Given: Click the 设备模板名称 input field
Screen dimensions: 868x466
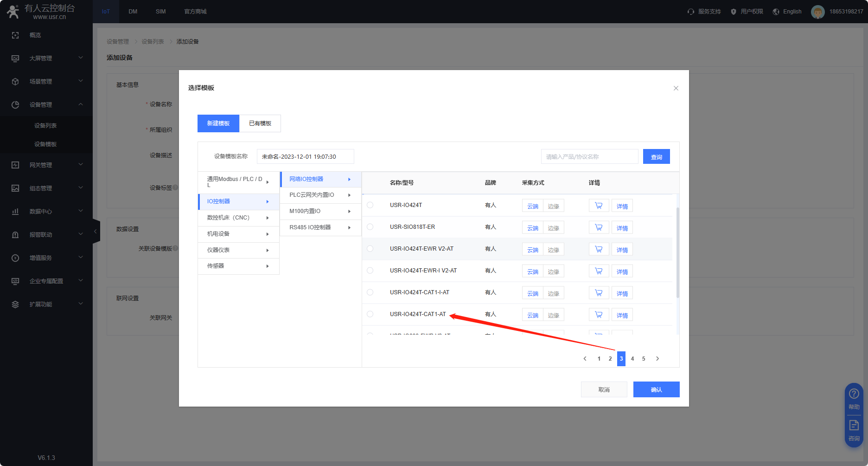Looking at the screenshot, I should click(x=306, y=157).
